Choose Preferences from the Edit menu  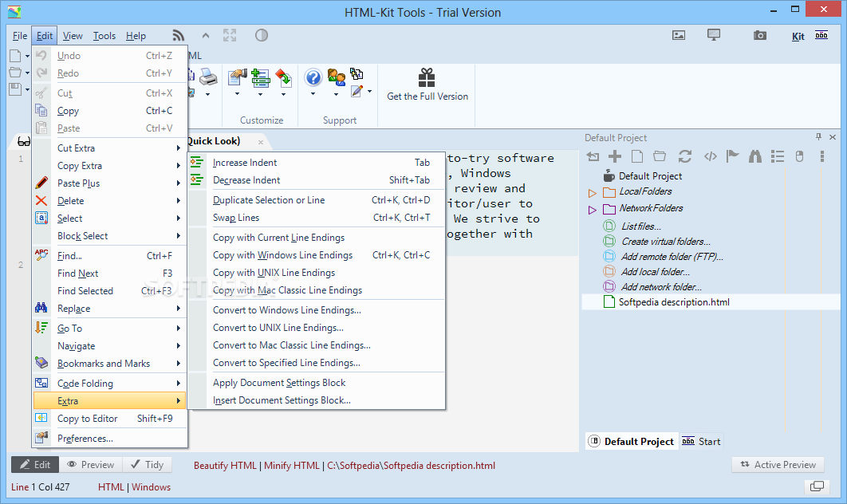click(109, 439)
